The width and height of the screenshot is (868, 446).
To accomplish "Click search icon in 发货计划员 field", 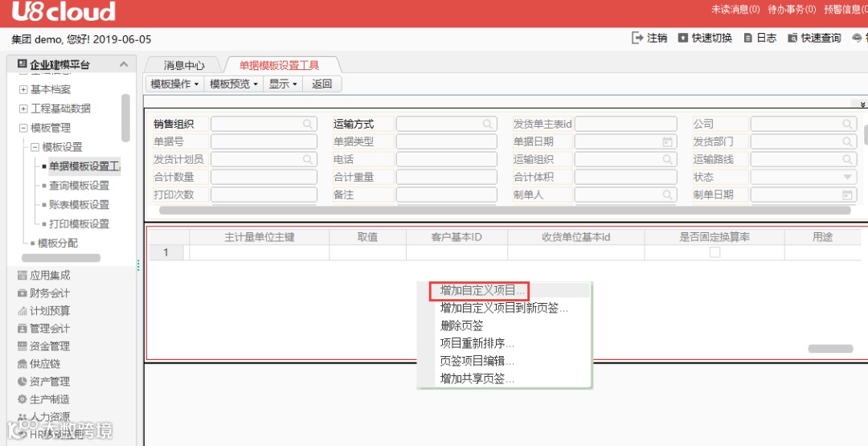I will (x=308, y=159).
